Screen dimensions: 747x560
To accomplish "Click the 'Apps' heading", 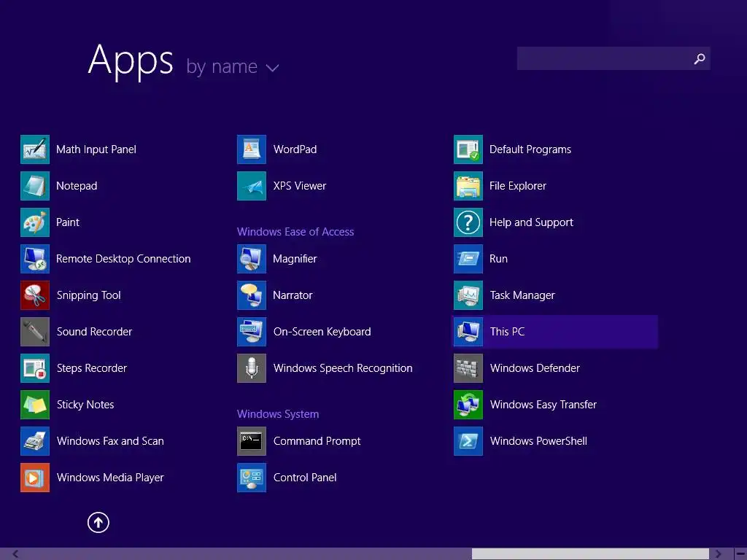I will 131,61.
